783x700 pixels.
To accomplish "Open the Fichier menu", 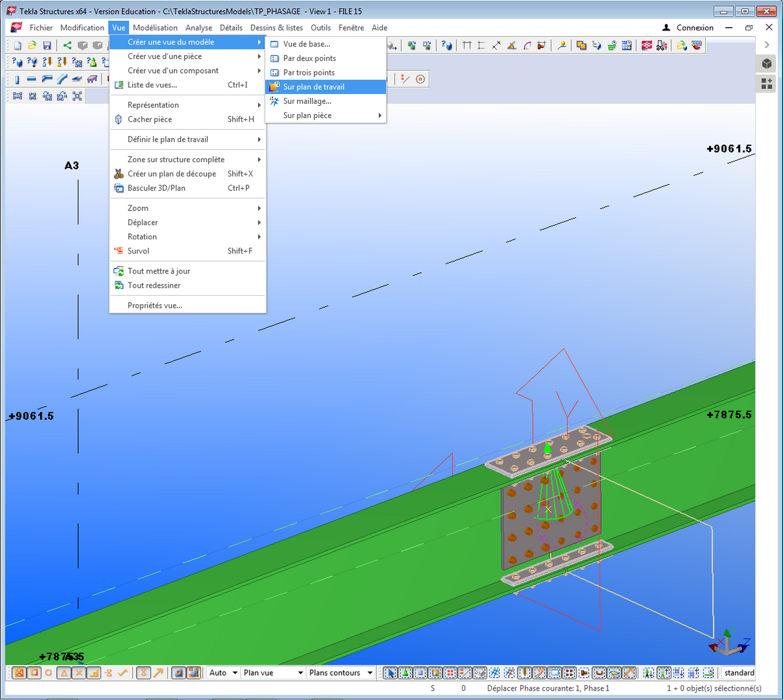I will click(x=41, y=28).
